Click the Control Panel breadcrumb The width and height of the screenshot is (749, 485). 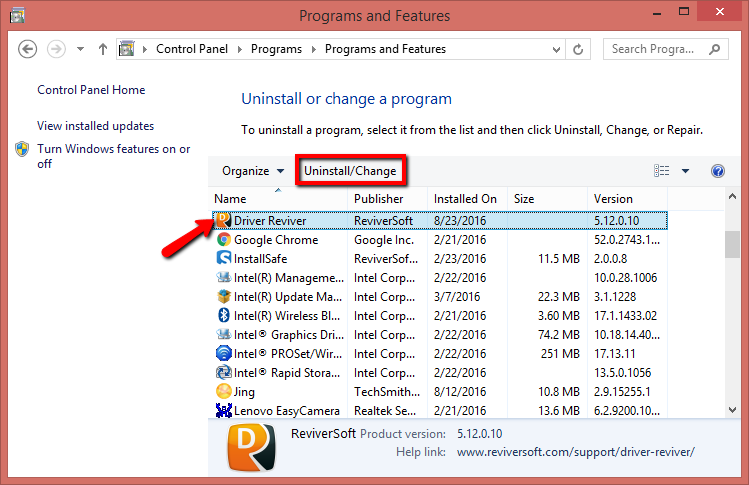tap(192, 49)
